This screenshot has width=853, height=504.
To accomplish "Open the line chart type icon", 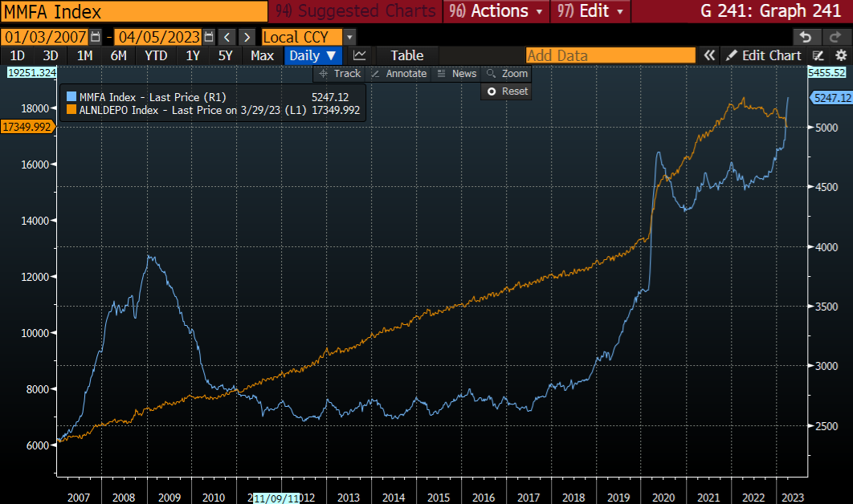I will pos(359,55).
